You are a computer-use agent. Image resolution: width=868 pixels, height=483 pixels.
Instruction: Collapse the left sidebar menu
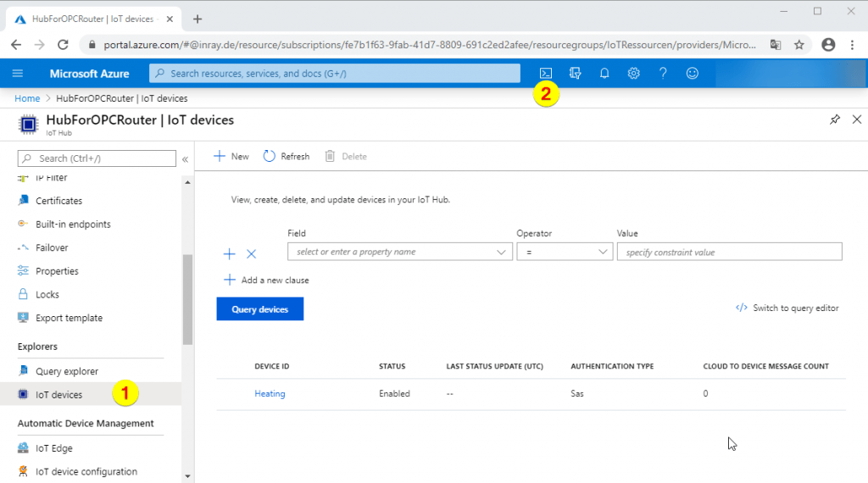click(x=185, y=158)
